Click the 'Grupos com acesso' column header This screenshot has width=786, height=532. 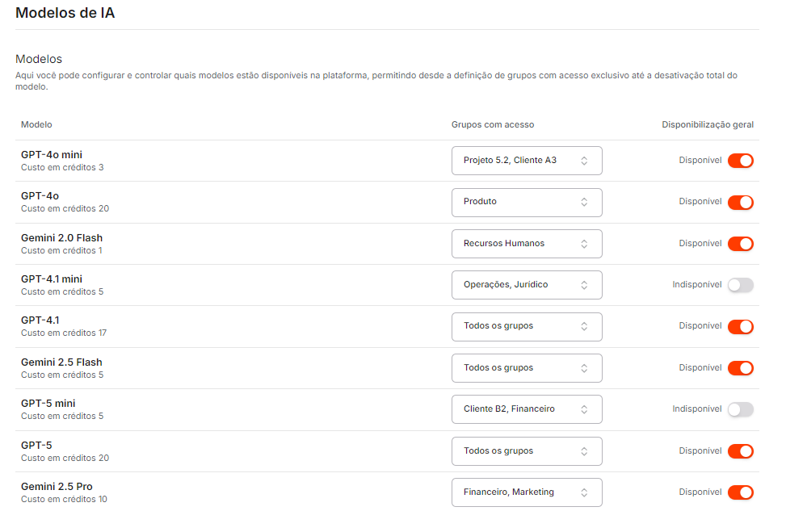tap(493, 125)
